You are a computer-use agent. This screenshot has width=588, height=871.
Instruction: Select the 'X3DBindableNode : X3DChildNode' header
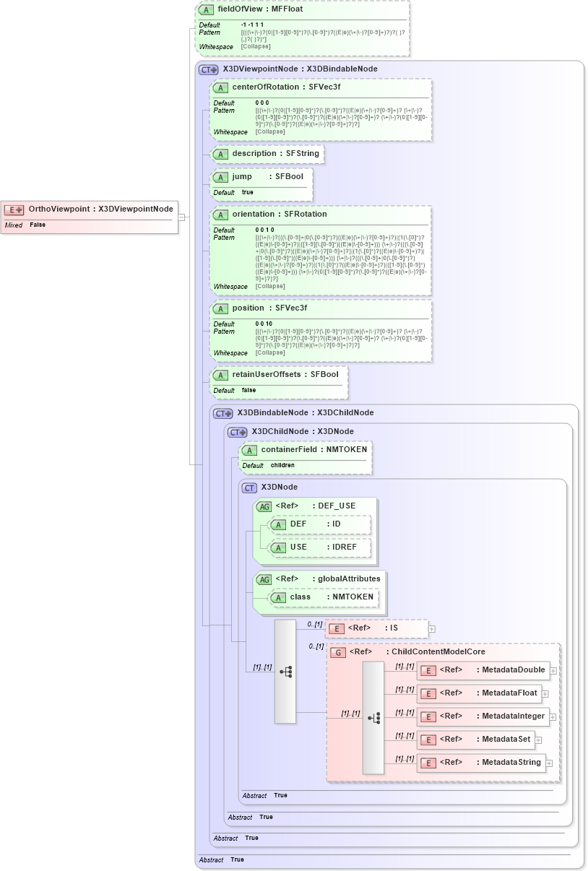306,413
